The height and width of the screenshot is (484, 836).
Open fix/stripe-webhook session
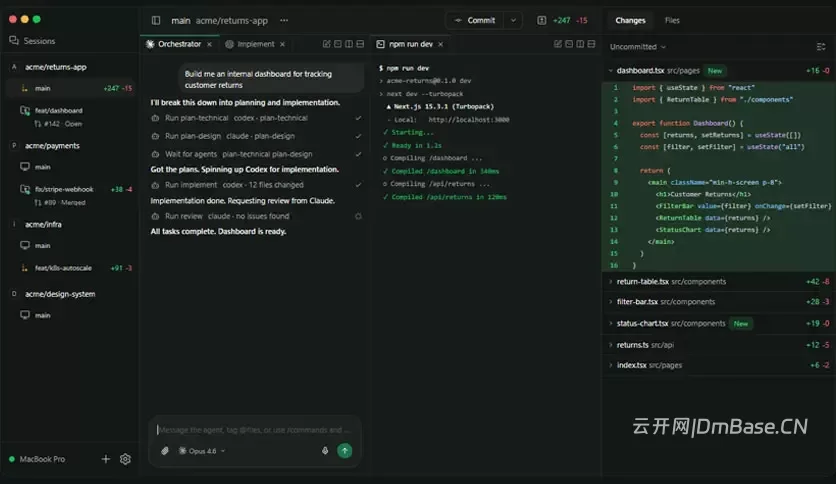pyautogui.click(x=64, y=189)
